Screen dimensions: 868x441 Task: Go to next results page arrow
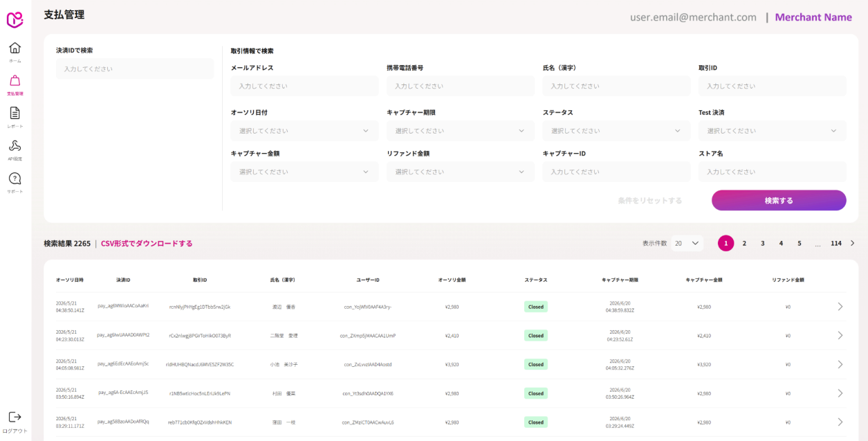(x=853, y=243)
